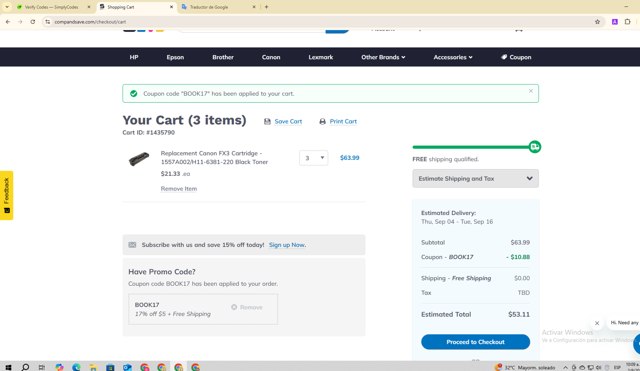640x371 pixels.
Task: Open Copilot from the taskbar
Action: point(60,367)
